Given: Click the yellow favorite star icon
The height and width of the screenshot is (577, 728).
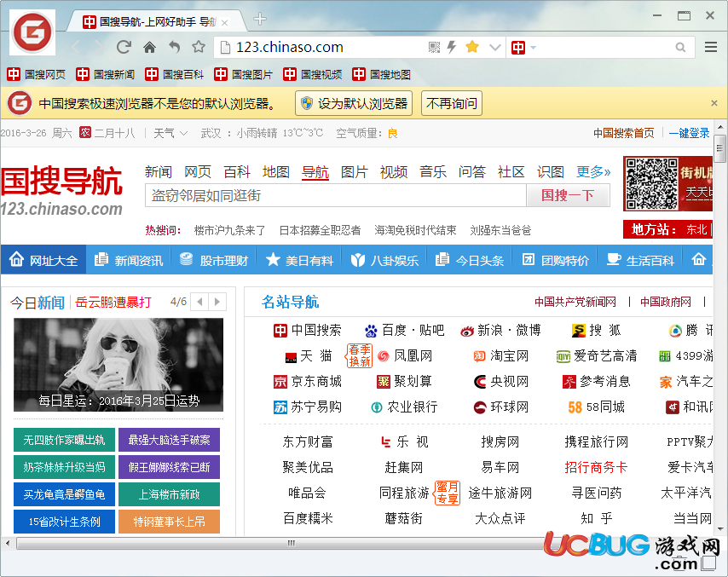Looking at the screenshot, I should pos(472,46).
